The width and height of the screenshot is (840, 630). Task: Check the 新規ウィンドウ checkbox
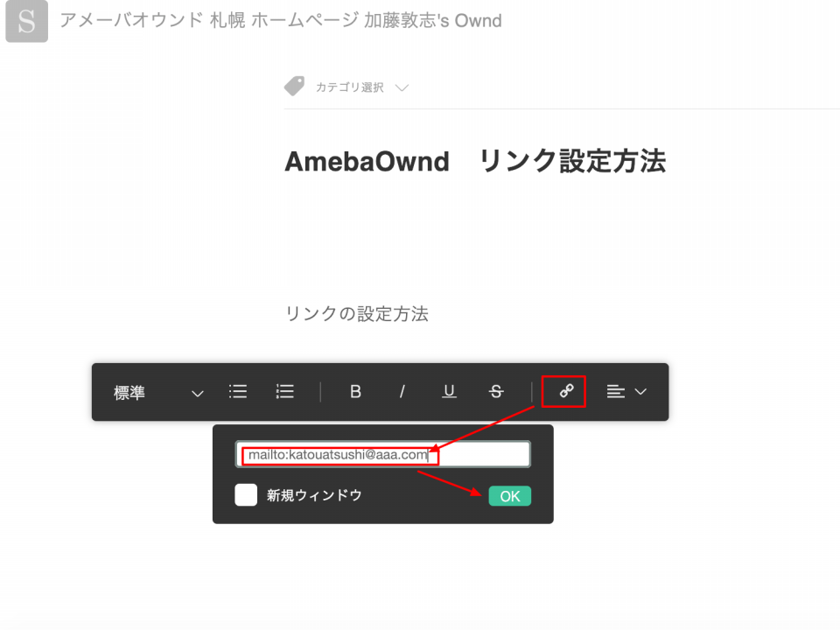[x=246, y=495]
